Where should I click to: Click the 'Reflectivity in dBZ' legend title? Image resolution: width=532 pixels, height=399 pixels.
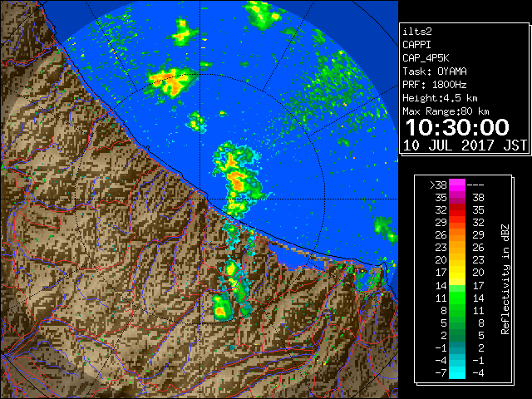[x=505, y=279]
